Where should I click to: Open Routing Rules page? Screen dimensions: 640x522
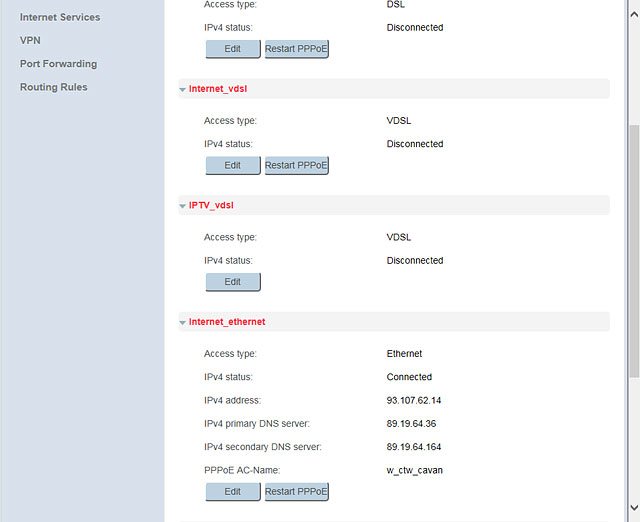[53, 87]
